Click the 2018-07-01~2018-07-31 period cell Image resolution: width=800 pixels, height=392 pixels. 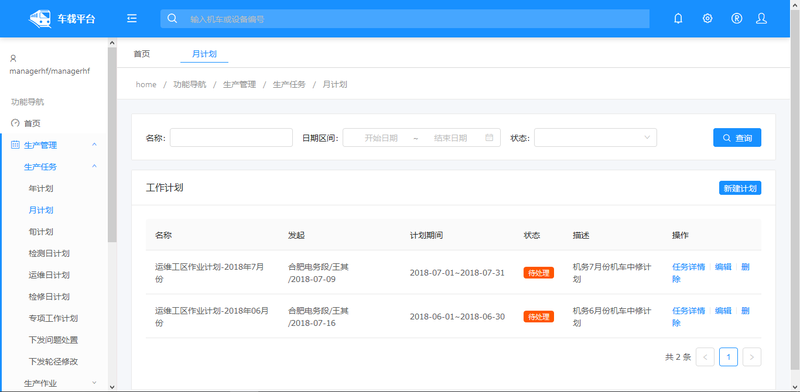[457, 273]
